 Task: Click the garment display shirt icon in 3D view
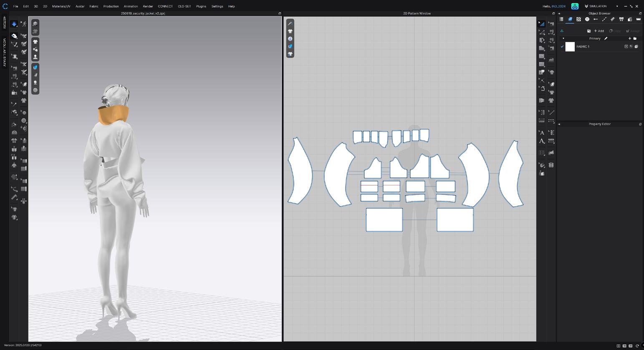point(35,42)
